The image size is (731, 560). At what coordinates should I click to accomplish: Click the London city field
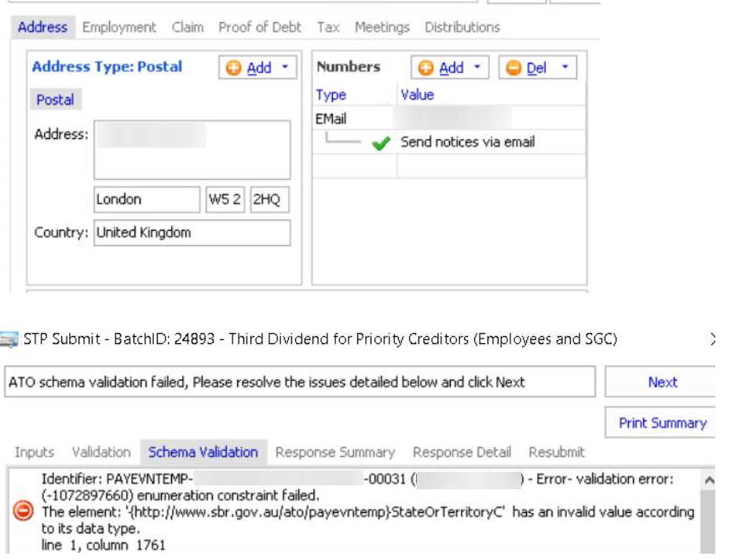tap(147, 199)
